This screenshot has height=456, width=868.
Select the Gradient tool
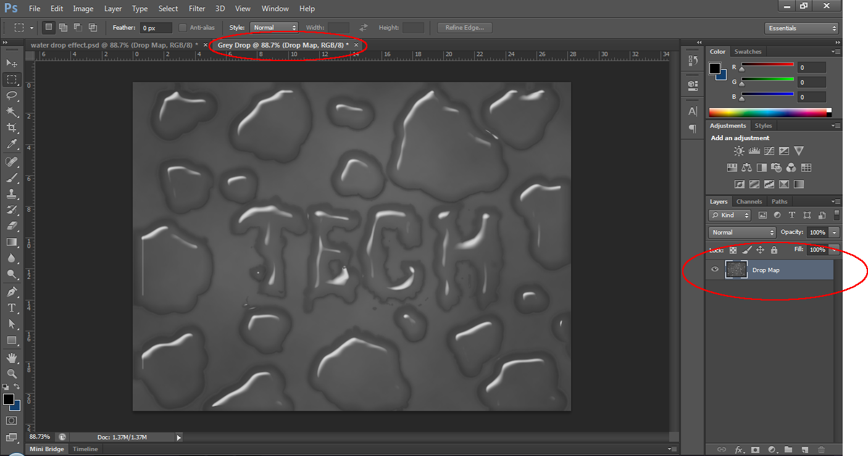click(x=12, y=242)
